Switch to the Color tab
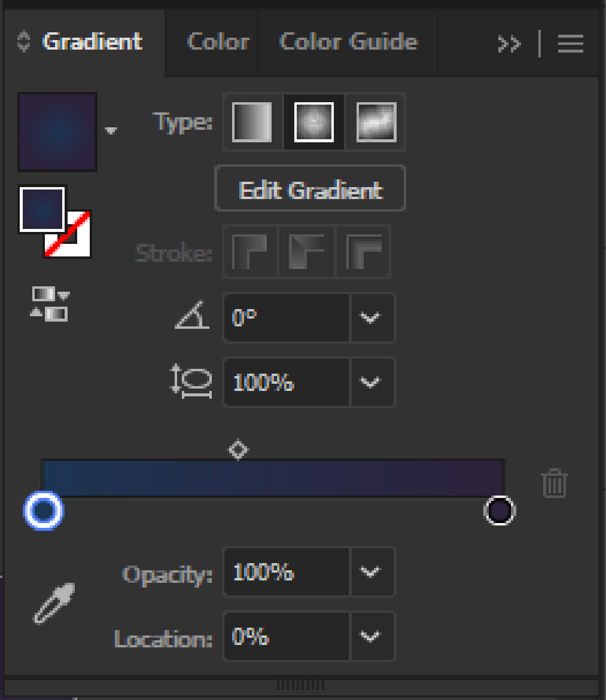This screenshot has width=606, height=700. 218,42
